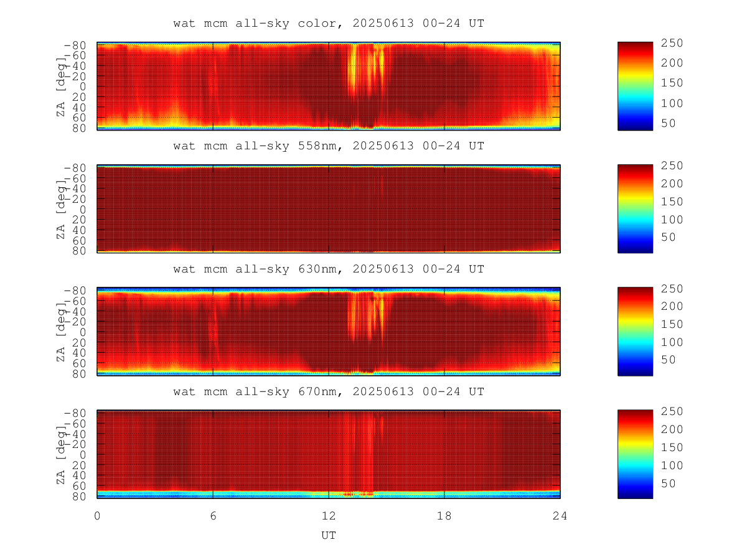This screenshot has height=560, width=747.
Task: Click the 'ZA [deg]' axis label of the top plot
Action: [61, 86]
